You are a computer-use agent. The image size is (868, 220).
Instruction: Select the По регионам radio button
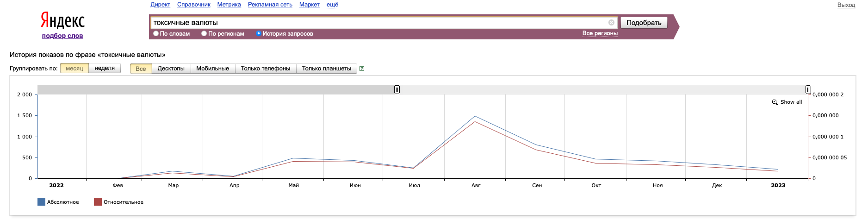coord(204,33)
